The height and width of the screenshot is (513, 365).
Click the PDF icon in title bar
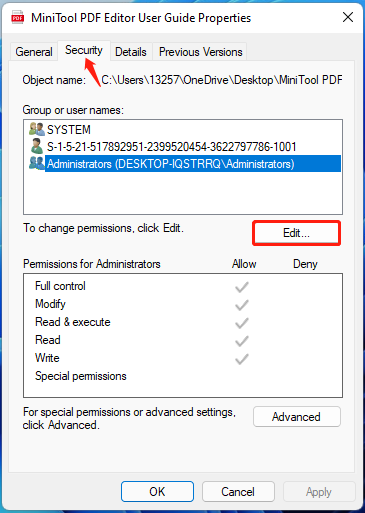[x=18, y=18]
